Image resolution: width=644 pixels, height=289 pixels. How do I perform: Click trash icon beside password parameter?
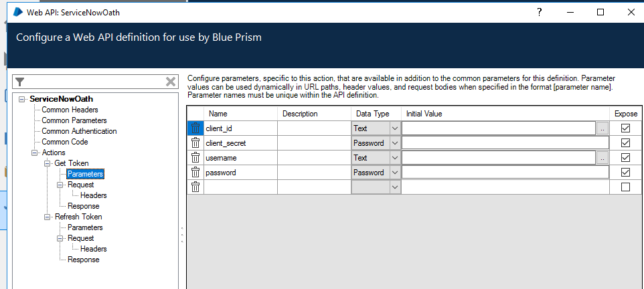(195, 172)
